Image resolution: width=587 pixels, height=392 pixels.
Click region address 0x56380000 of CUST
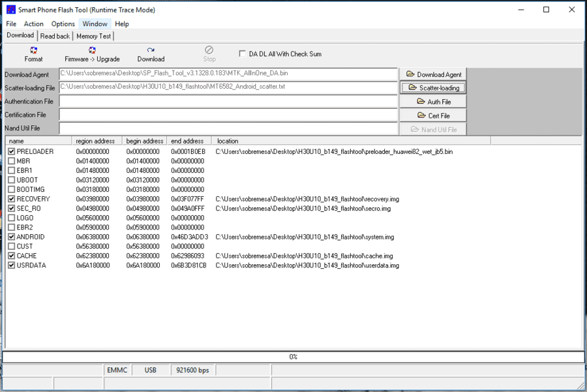coord(93,247)
